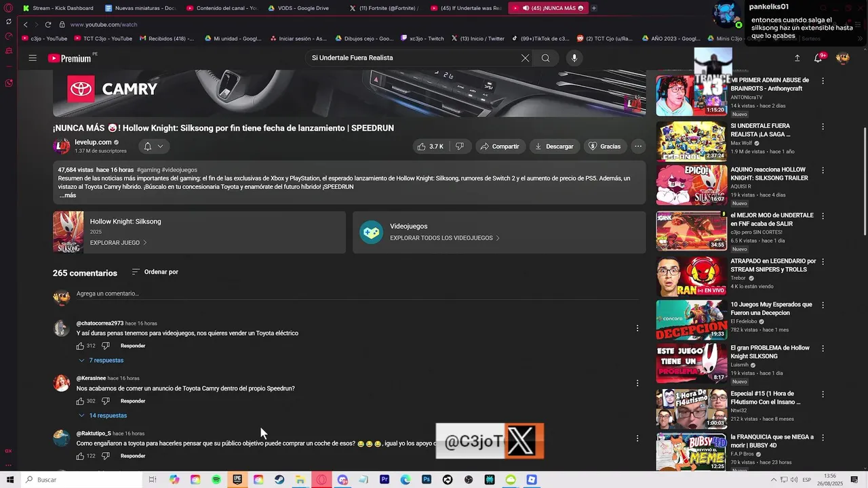Viewport: 868px width, 488px height.
Task: Open subscription notification dropdown chevron
Action: click(160, 146)
